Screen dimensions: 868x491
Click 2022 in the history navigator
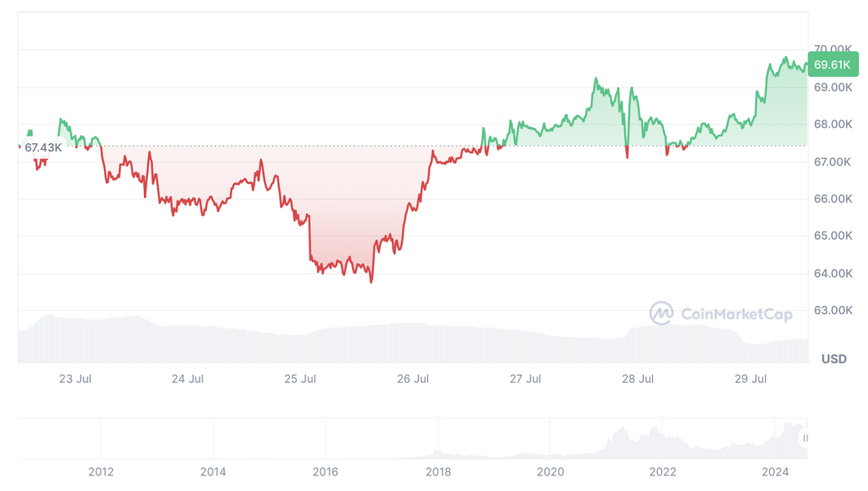(x=663, y=471)
